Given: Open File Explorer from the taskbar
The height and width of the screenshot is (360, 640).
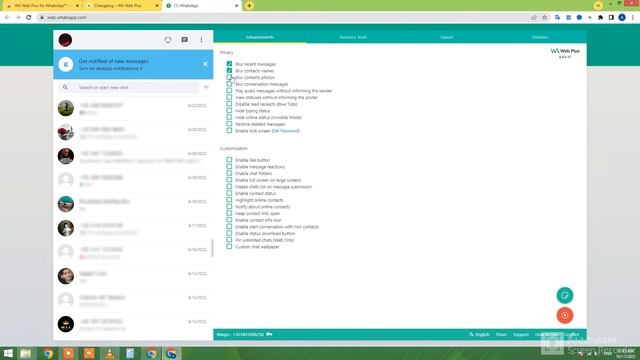Looking at the screenshot, I should pyautogui.click(x=26, y=353).
